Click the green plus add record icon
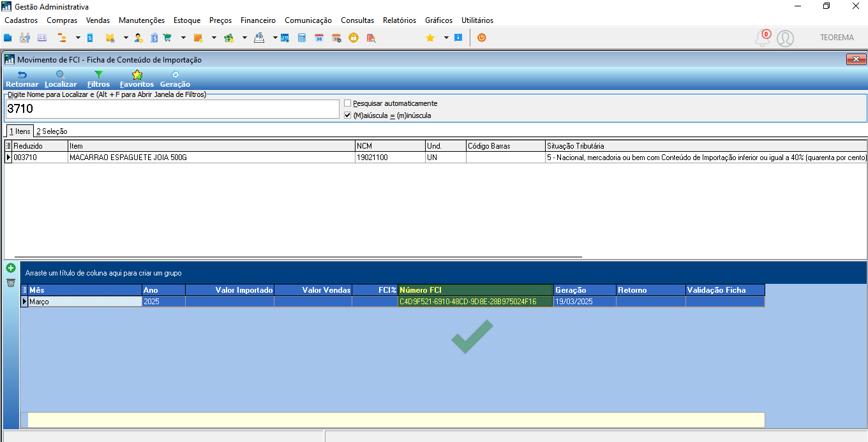Viewport: 868px width, 442px height. (11, 268)
